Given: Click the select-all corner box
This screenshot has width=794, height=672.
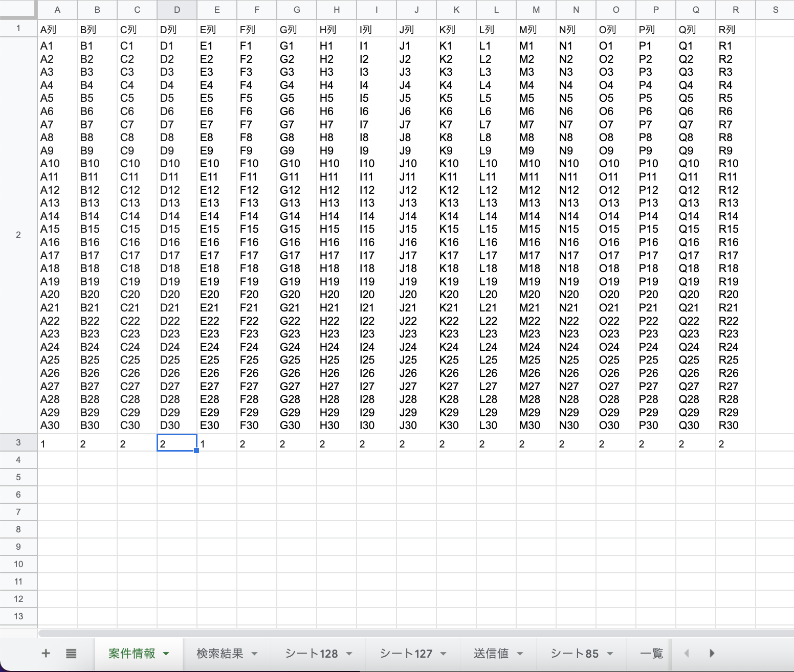Looking at the screenshot, I should click(18, 9).
